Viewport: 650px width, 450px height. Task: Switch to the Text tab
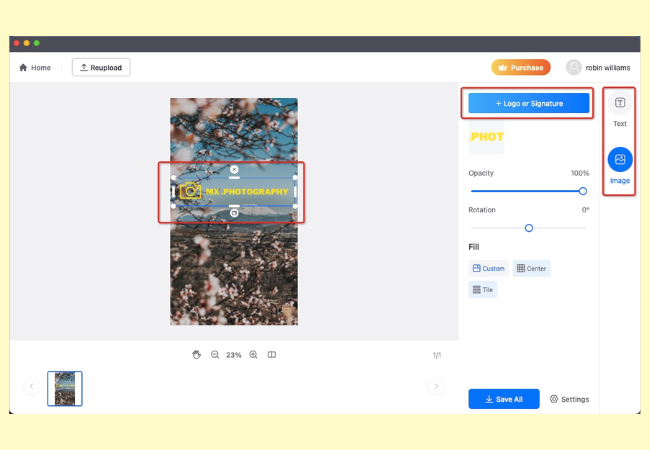tap(620, 109)
